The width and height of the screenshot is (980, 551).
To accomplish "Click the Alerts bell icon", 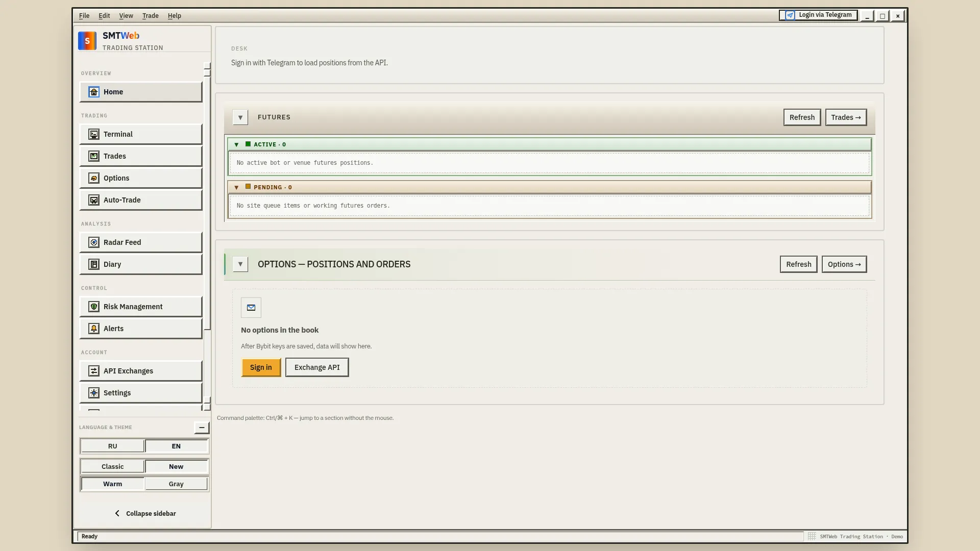I will (x=94, y=329).
